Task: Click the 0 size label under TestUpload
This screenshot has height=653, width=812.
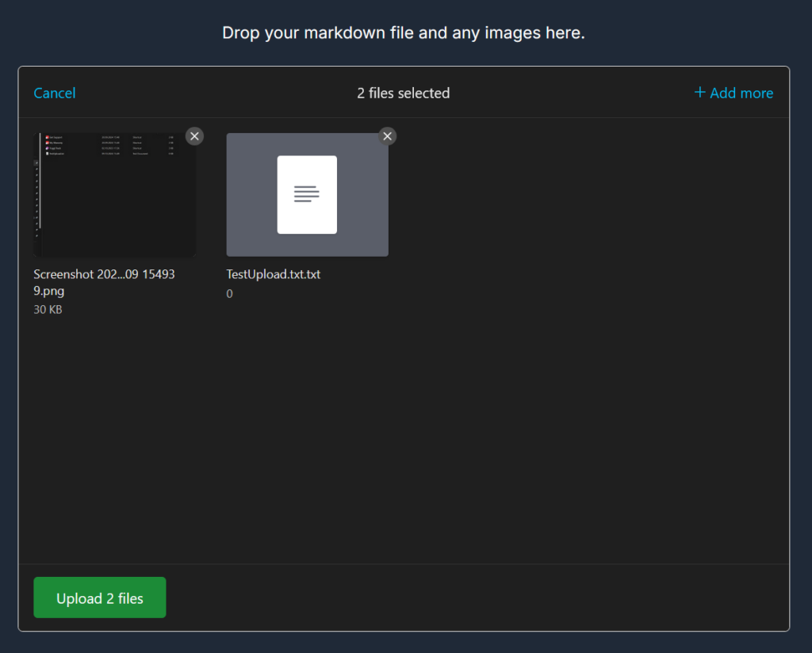Action: (x=230, y=294)
